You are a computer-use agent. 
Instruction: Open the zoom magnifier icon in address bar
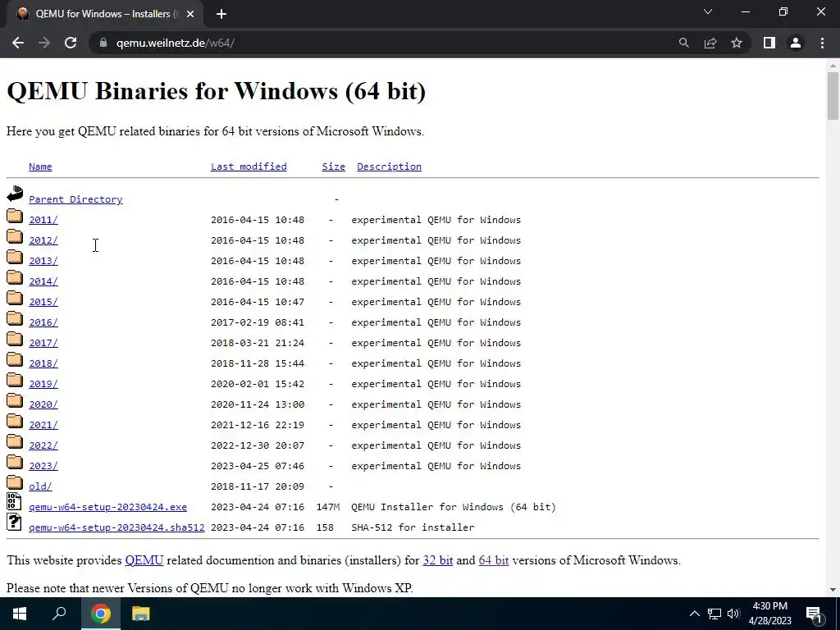(x=683, y=43)
